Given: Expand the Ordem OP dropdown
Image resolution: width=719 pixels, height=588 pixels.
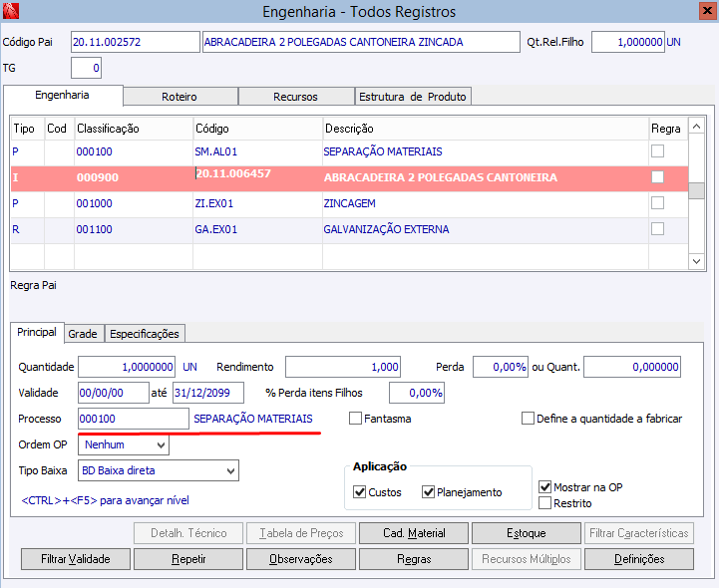Looking at the screenshot, I should pyautogui.click(x=124, y=444).
